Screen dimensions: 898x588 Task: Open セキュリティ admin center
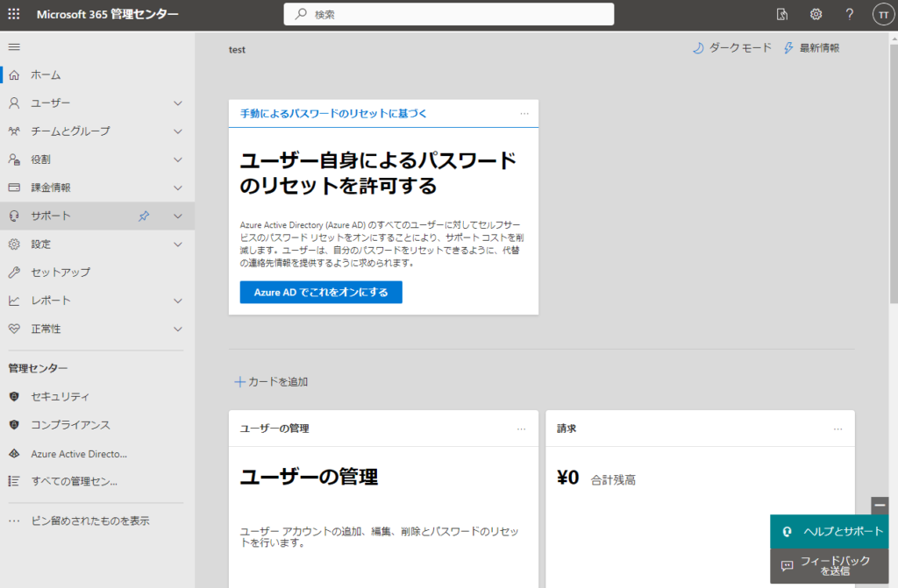[x=97, y=396]
